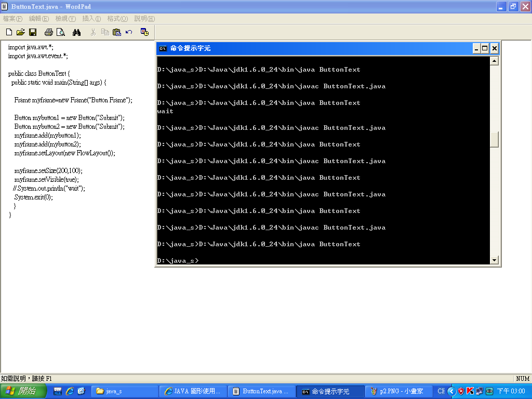This screenshot has height=399, width=532.
Task: Click the 開始 Start button
Action: 23,391
